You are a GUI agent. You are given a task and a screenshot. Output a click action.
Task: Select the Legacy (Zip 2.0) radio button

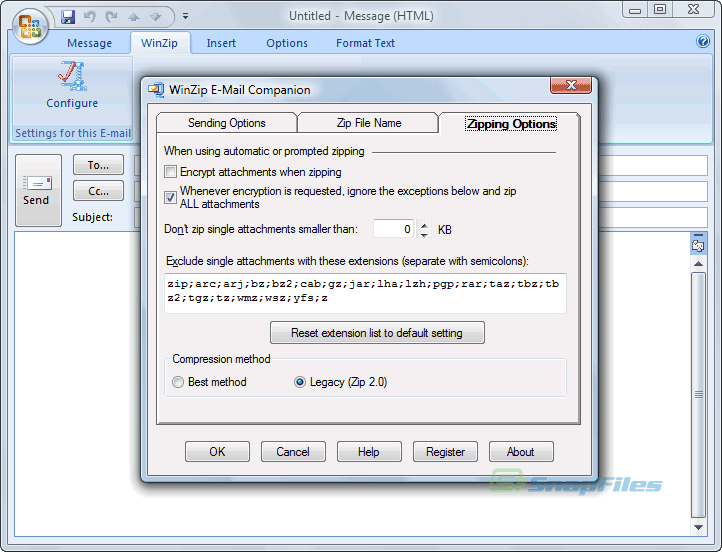point(300,382)
